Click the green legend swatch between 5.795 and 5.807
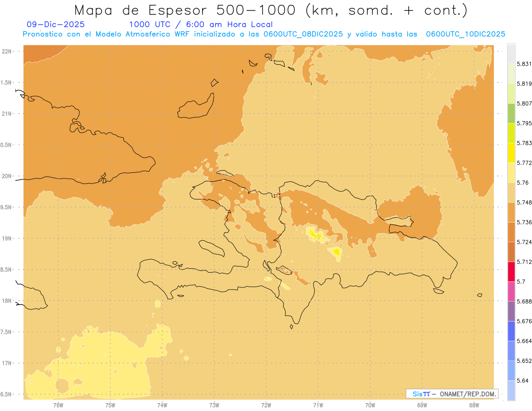 (511, 113)
